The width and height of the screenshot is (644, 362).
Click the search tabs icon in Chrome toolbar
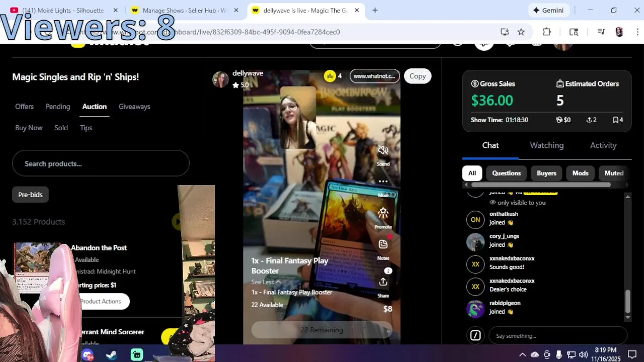coord(574,32)
